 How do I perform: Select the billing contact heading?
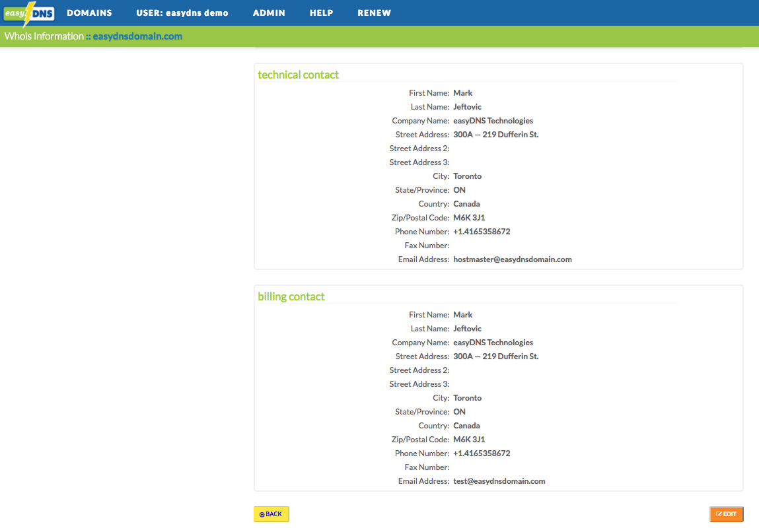pyautogui.click(x=291, y=296)
